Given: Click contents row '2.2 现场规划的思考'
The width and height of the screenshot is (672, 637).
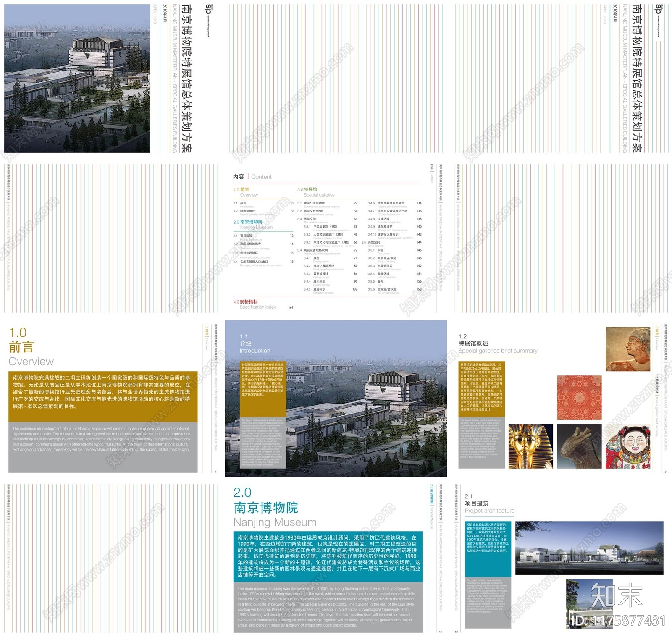Looking at the screenshot, I should click(263, 244).
